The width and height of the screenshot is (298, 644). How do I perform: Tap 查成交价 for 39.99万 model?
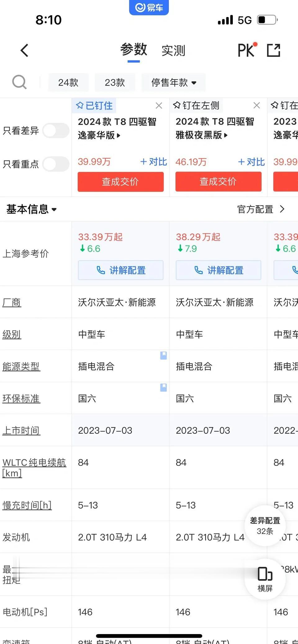(120, 182)
